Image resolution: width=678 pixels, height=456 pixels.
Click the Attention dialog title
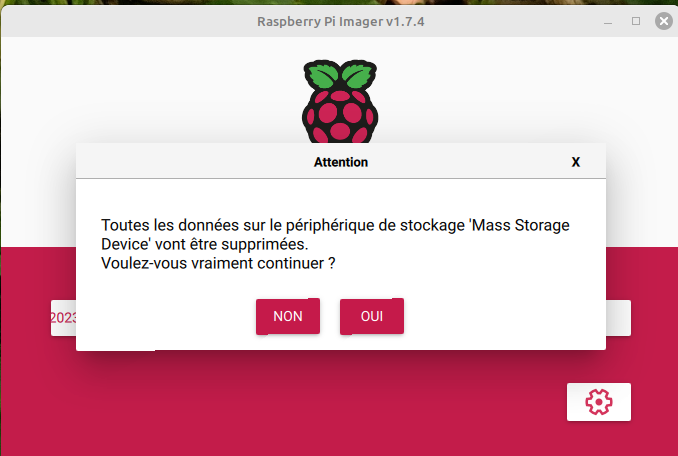click(x=341, y=162)
